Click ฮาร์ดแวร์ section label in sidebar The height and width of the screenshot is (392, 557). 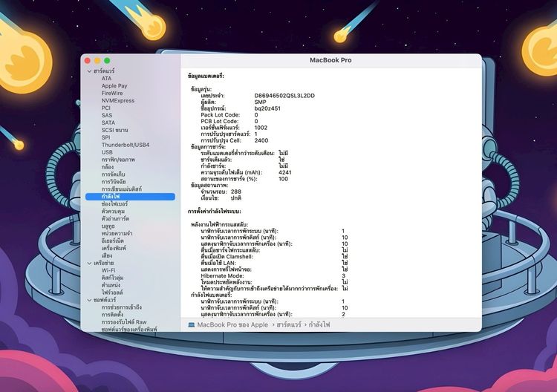pos(104,71)
